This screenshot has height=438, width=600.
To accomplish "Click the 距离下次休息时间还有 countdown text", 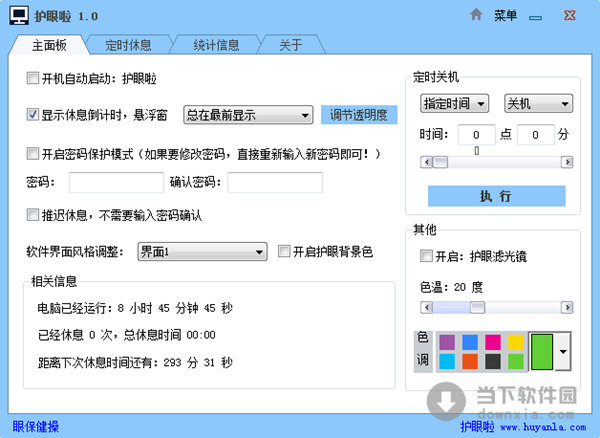I will [x=135, y=362].
